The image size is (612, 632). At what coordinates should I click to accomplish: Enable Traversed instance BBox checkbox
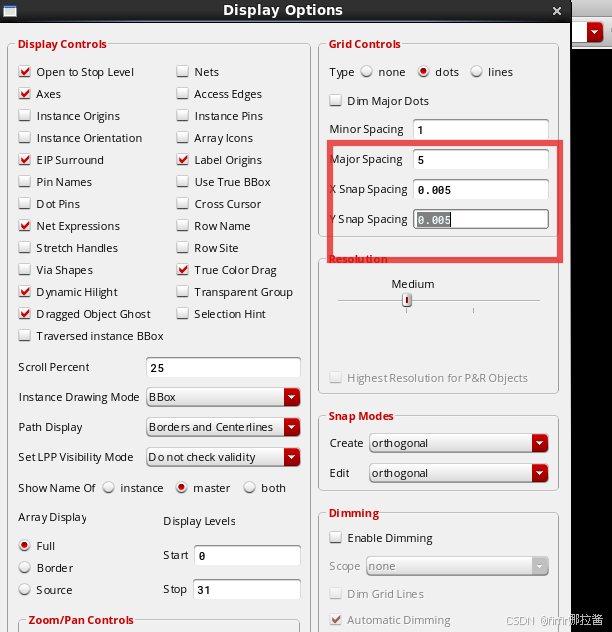point(25,336)
